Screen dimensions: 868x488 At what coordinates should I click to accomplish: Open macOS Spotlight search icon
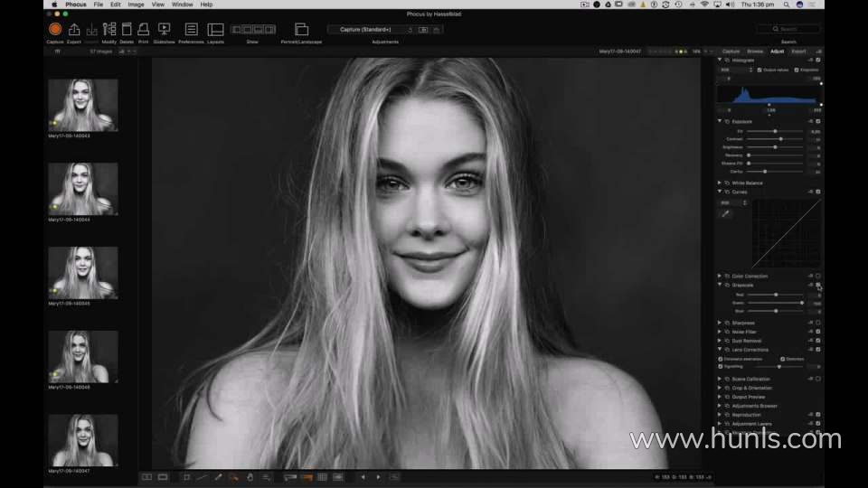(x=786, y=5)
